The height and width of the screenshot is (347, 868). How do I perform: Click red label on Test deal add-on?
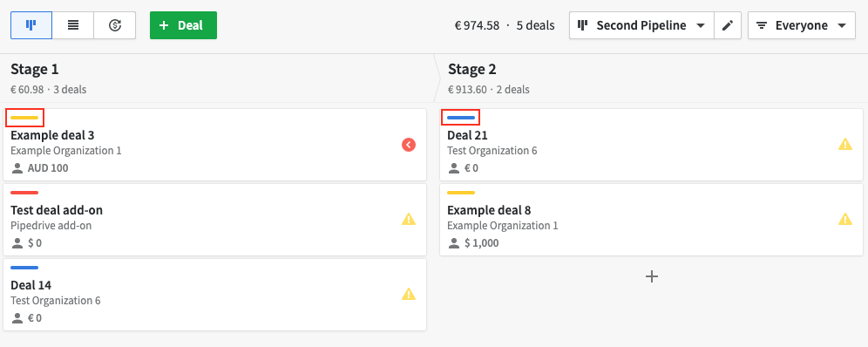(24, 193)
